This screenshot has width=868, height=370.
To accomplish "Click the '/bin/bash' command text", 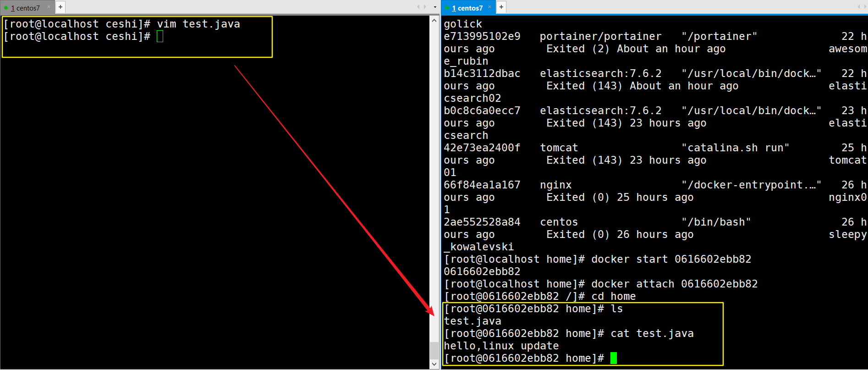I will (x=716, y=222).
